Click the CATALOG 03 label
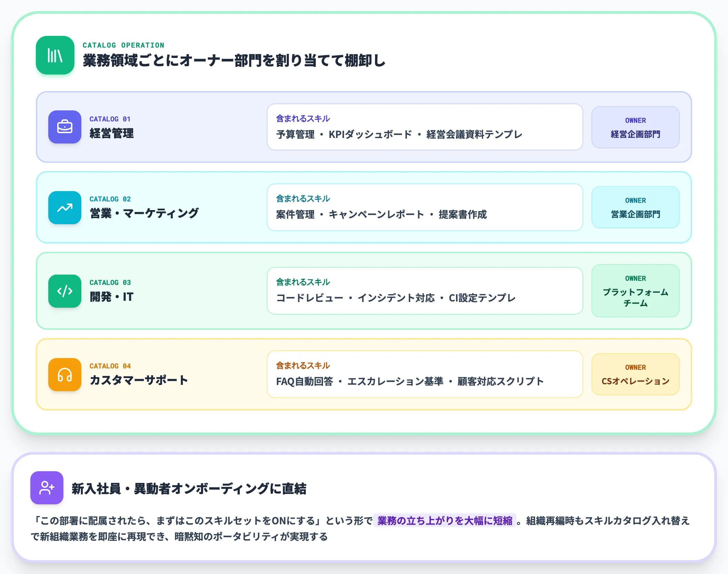Screen dimensions: 728x574 click(110, 283)
